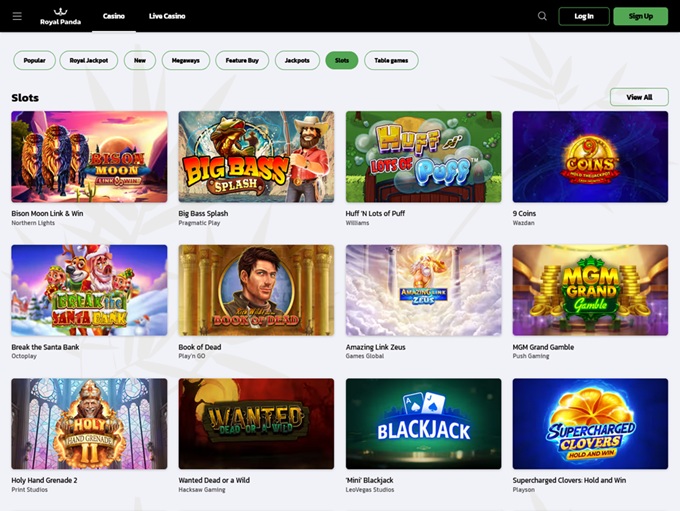The image size is (680, 511).
Task: Play the 9 Coins slot
Action: click(590, 157)
